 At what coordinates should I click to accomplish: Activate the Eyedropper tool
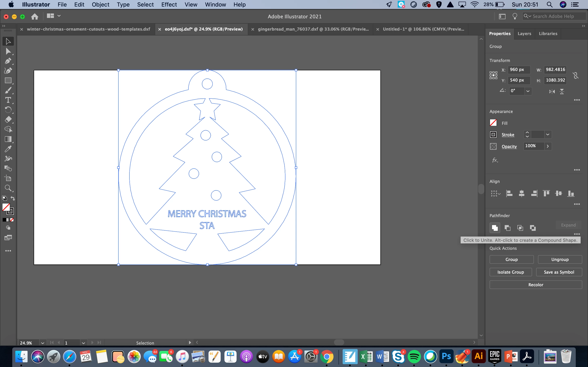(8, 149)
